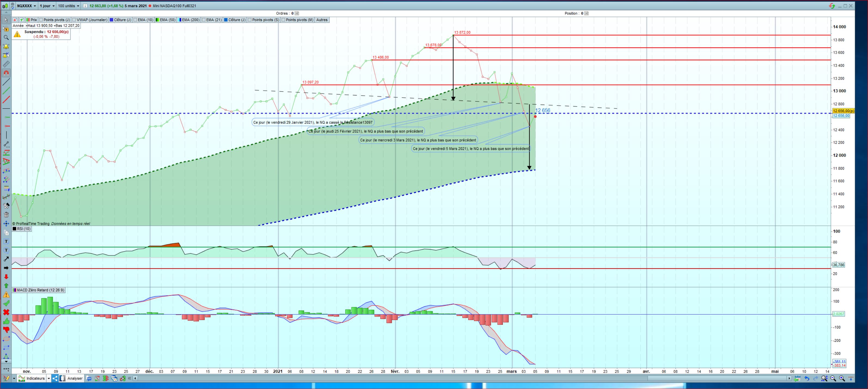
Task: Open the Autres indicators tab
Action: click(x=322, y=20)
